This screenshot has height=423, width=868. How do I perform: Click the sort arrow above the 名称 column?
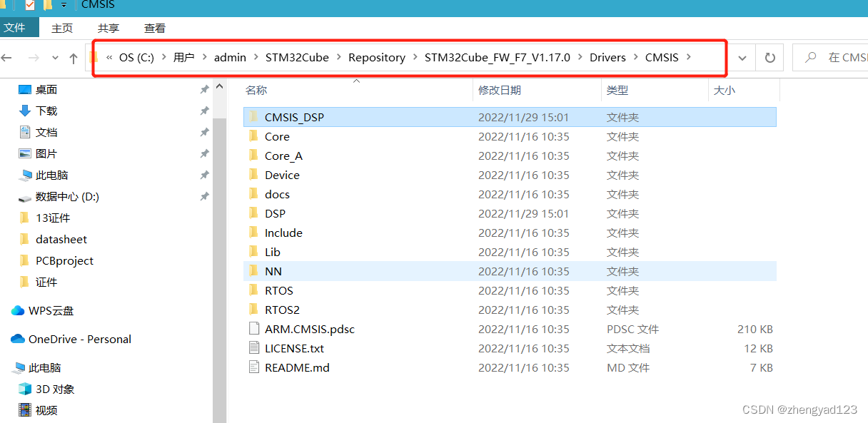tap(357, 82)
